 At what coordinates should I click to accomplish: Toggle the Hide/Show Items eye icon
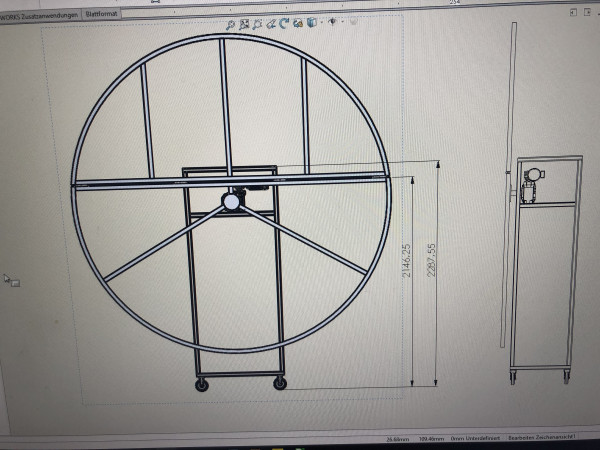tap(332, 22)
